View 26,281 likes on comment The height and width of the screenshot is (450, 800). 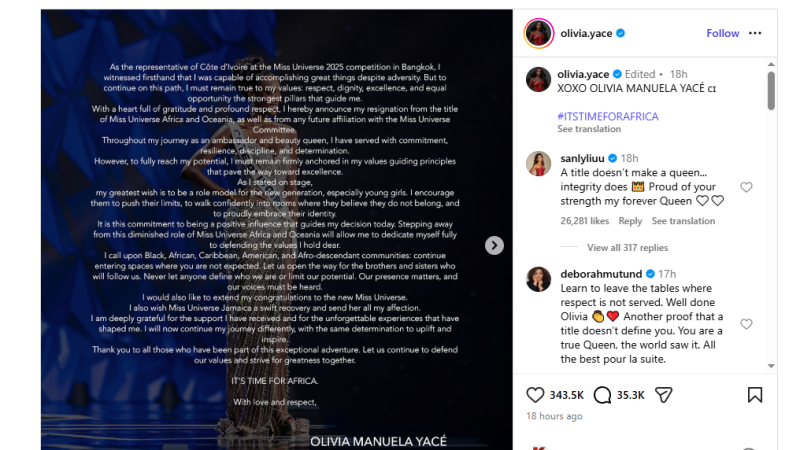pyautogui.click(x=585, y=221)
